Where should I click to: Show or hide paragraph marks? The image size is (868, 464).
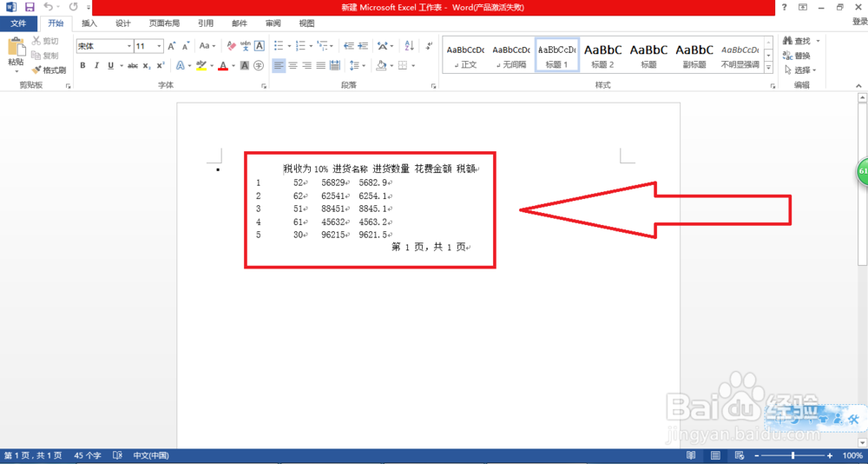431,46
